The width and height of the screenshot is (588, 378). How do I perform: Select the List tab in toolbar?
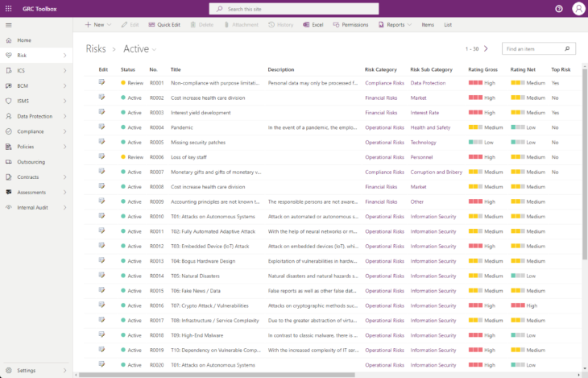(448, 25)
